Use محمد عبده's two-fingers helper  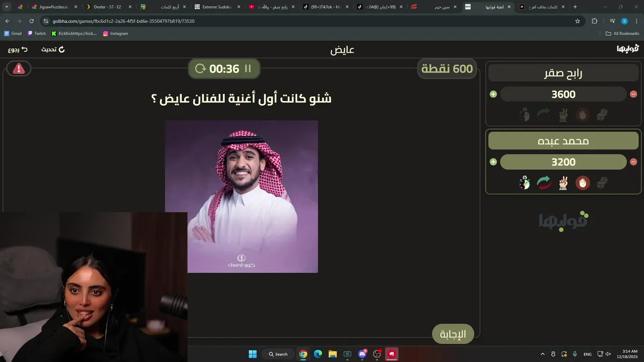[563, 183]
